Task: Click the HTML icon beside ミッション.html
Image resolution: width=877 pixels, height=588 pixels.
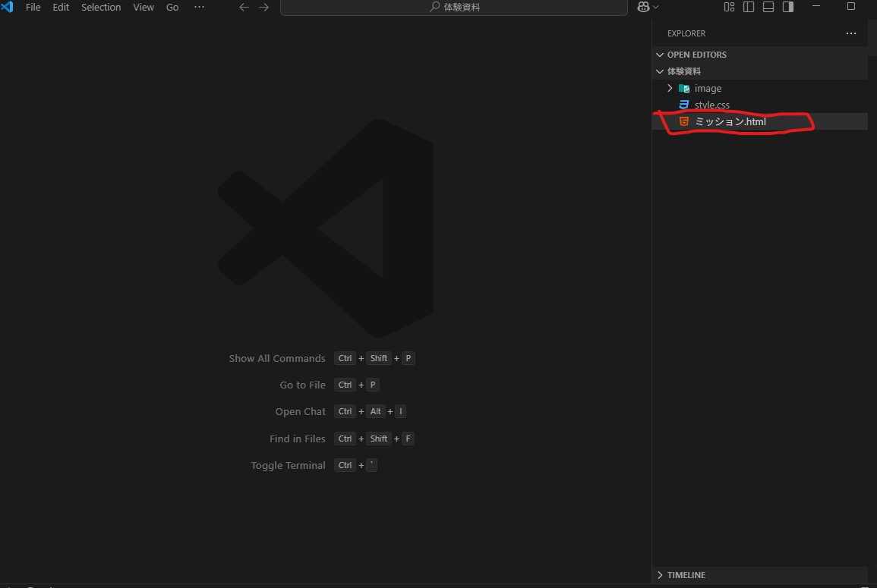Action: click(684, 121)
